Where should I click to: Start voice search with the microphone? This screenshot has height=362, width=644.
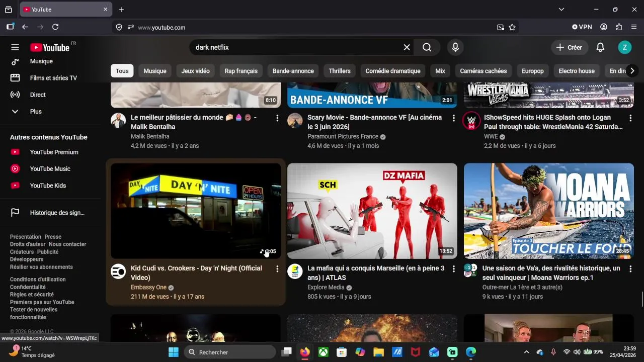[455, 47]
